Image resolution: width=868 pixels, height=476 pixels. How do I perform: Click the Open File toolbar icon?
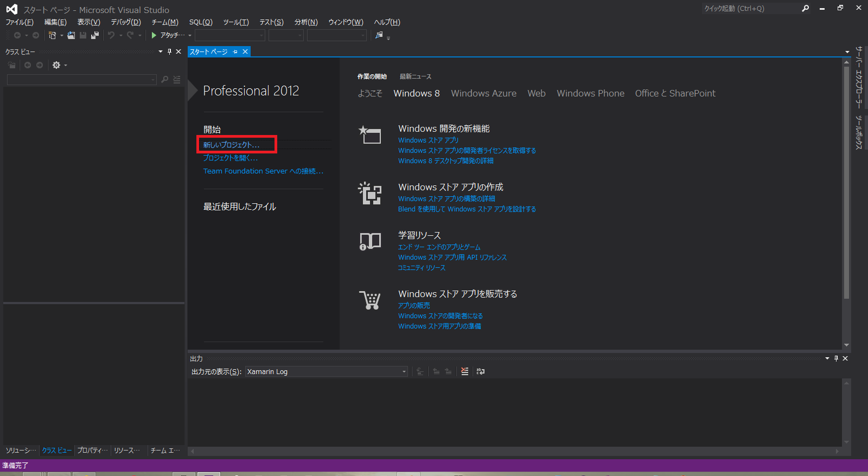coord(71,35)
